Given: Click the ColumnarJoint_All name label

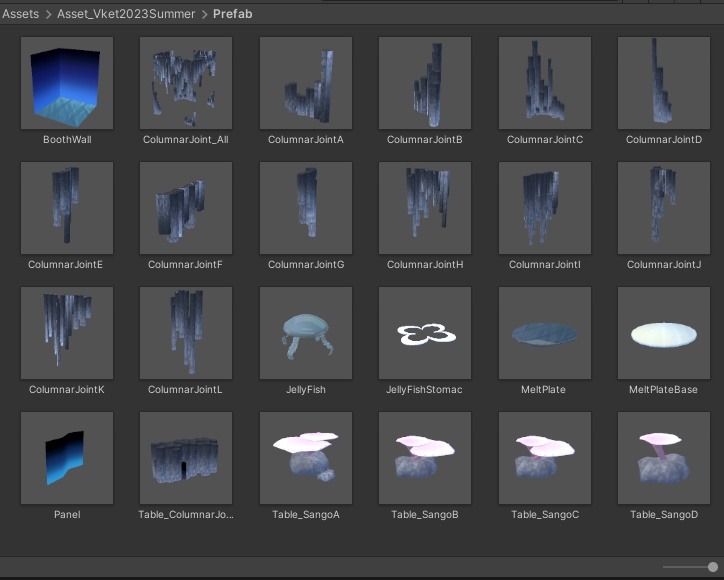Looking at the screenshot, I should pos(186,139).
